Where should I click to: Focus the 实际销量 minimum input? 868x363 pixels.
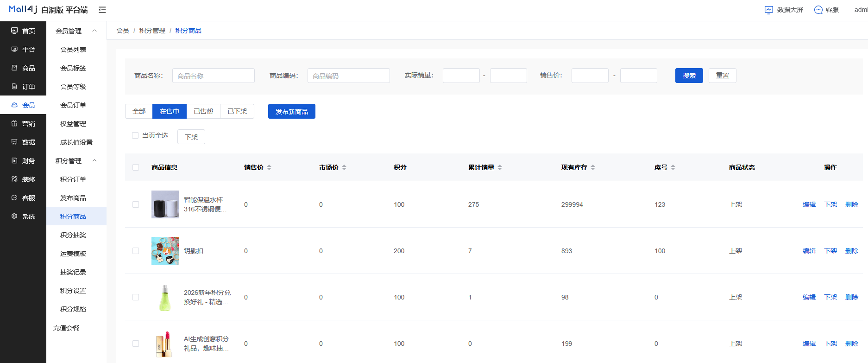(x=461, y=76)
